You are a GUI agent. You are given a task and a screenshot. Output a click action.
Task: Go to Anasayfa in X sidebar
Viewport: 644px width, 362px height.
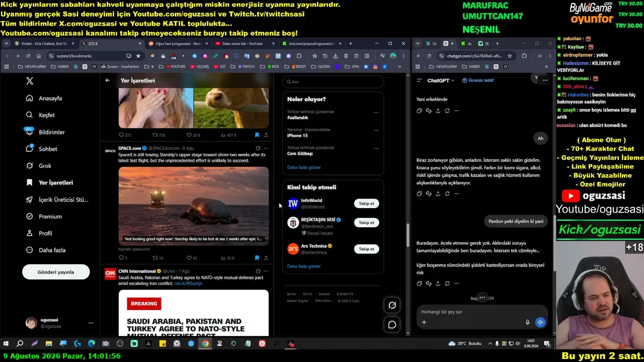44,98
